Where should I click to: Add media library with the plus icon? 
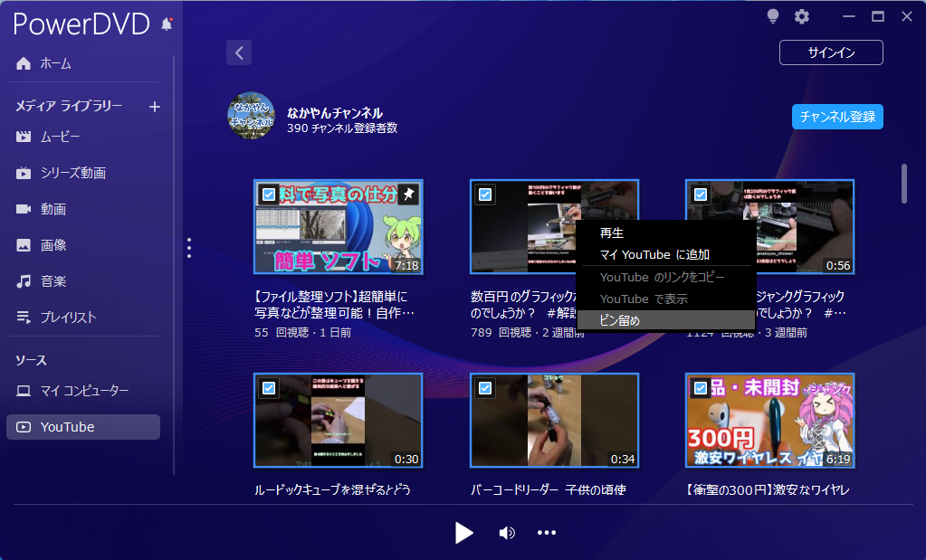(155, 107)
